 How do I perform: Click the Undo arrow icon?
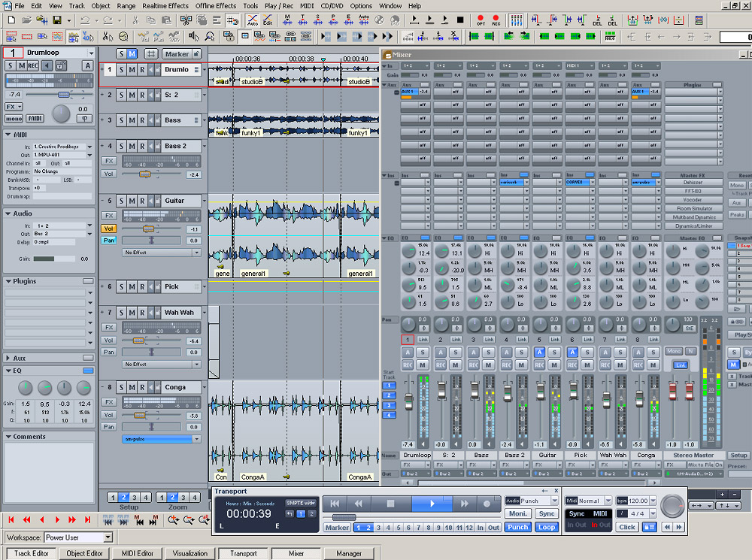tap(86, 20)
